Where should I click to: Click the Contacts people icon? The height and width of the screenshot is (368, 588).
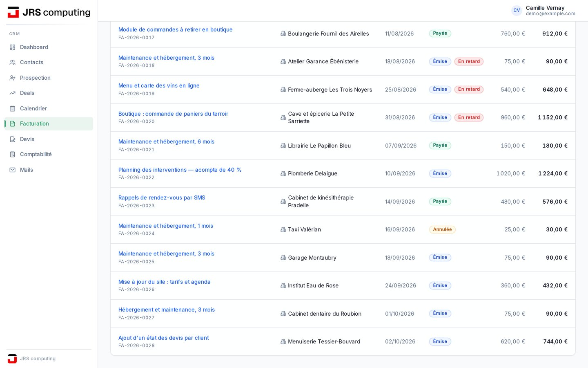coord(13,63)
